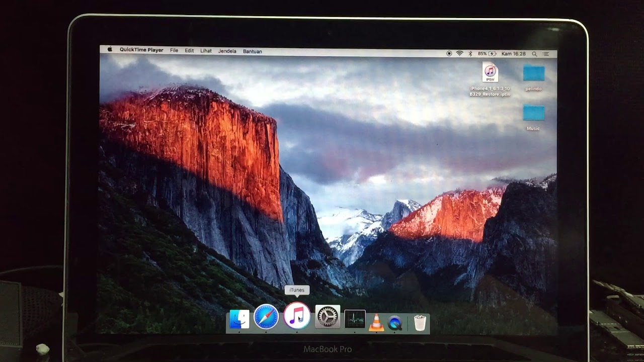Open the File menu

coord(174,51)
